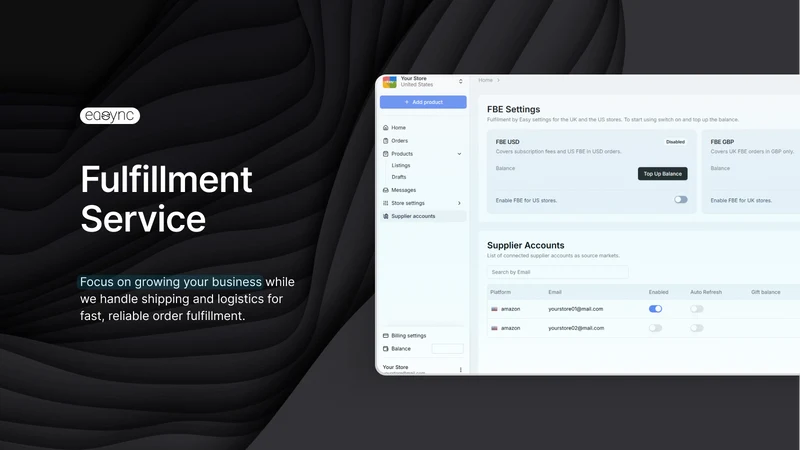Toggle Auto Refresh for yourstore02@mail.com

point(697,328)
